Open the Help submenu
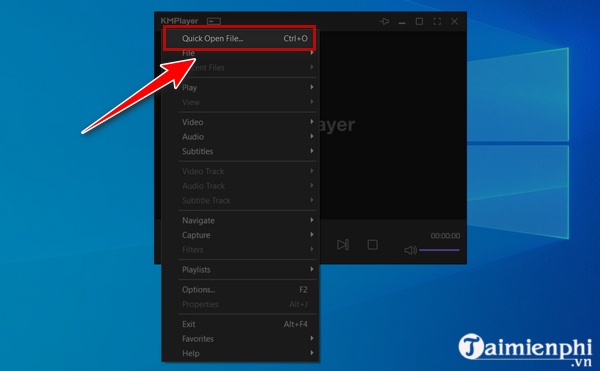The height and width of the screenshot is (371, 600). tap(240, 353)
